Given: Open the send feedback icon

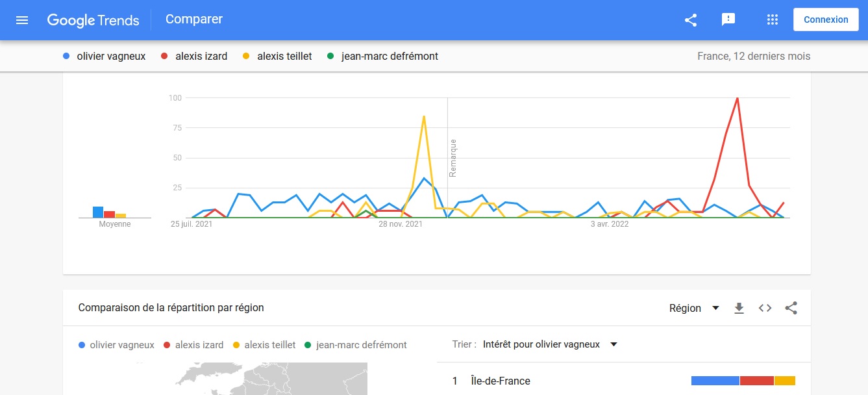Looking at the screenshot, I should tap(728, 19).
